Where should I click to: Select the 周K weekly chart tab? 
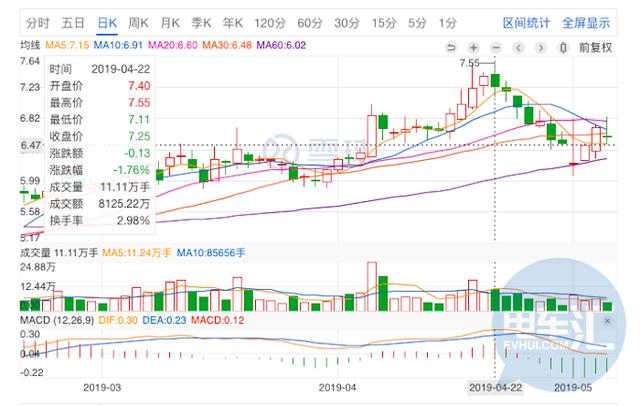point(138,23)
